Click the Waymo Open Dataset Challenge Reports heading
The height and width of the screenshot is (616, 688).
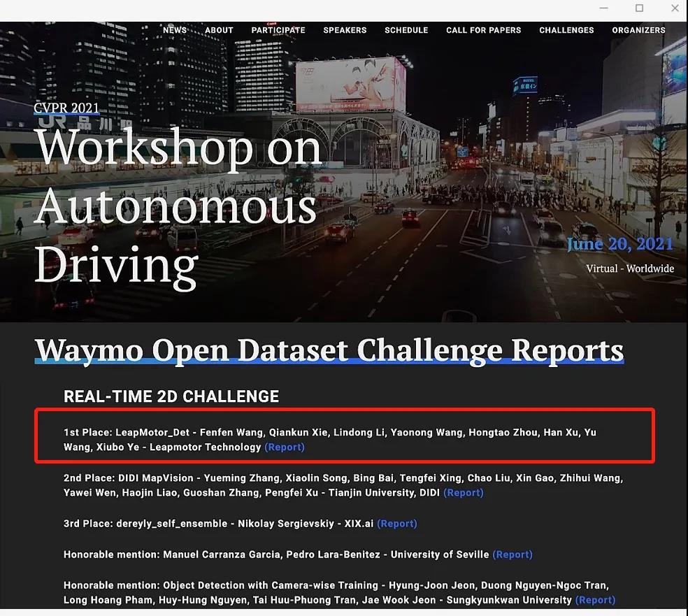(329, 350)
